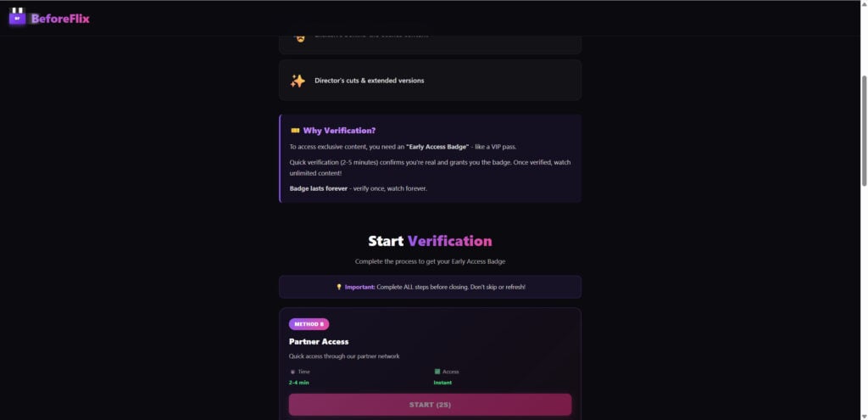Image resolution: width=868 pixels, height=420 pixels.
Task: Click the "2-4 min" time value
Action: click(300, 383)
